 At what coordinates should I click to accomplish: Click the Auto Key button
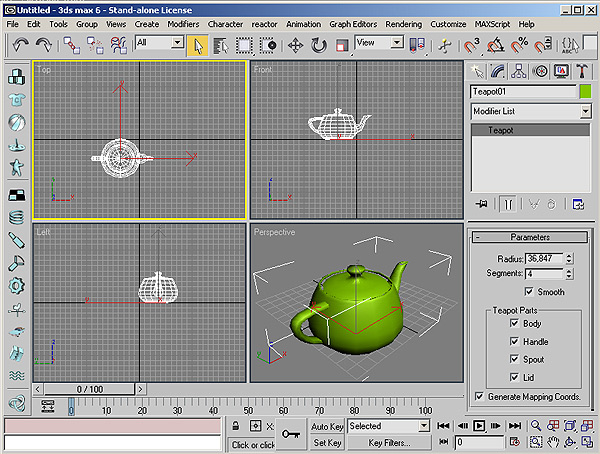tap(327, 426)
